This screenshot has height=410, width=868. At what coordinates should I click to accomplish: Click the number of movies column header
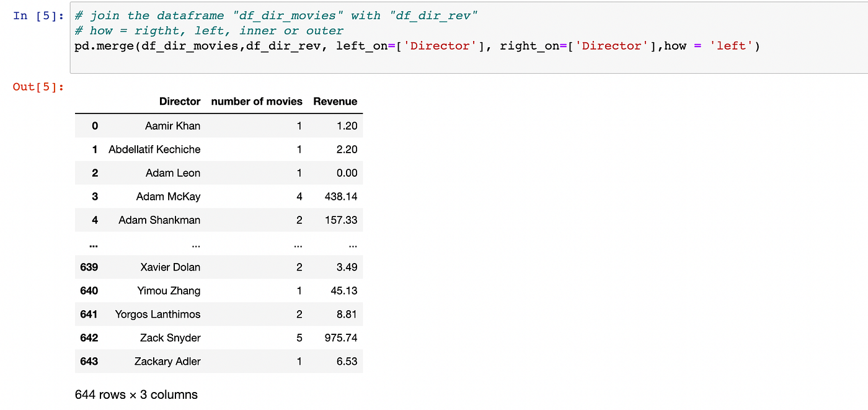click(256, 101)
